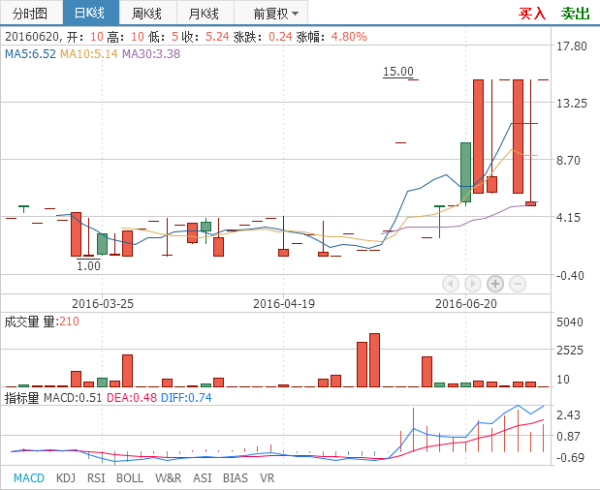Viewport: 600px width, 490px height.
Task: Choose the ASI indicator
Action: [x=202, y=478]
